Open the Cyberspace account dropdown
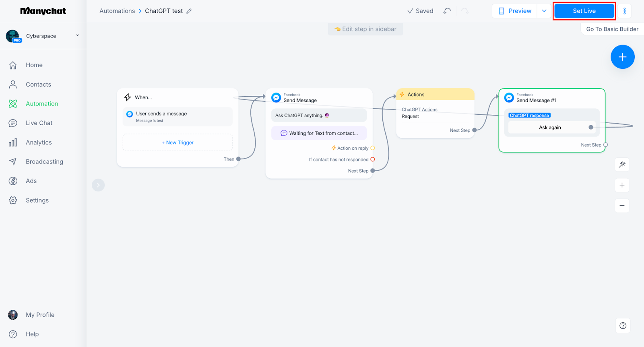This screenshot has width=644, height=347. (x=78, y=35)
